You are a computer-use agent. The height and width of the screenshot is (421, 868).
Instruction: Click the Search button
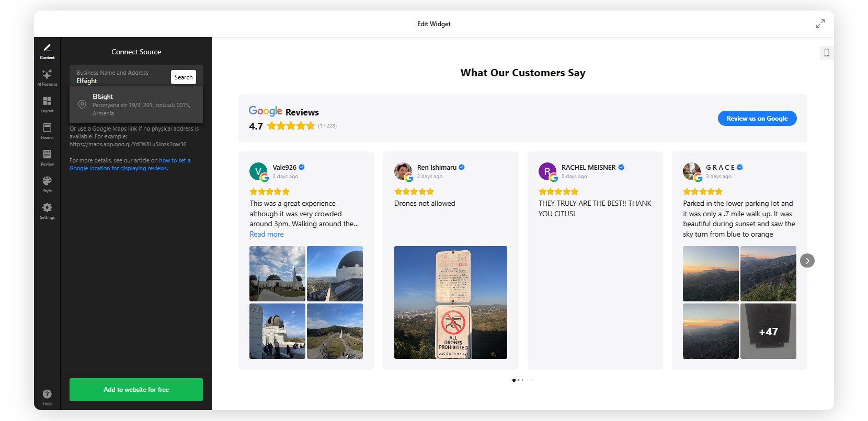pyautogui.click(x=184, y=77)
